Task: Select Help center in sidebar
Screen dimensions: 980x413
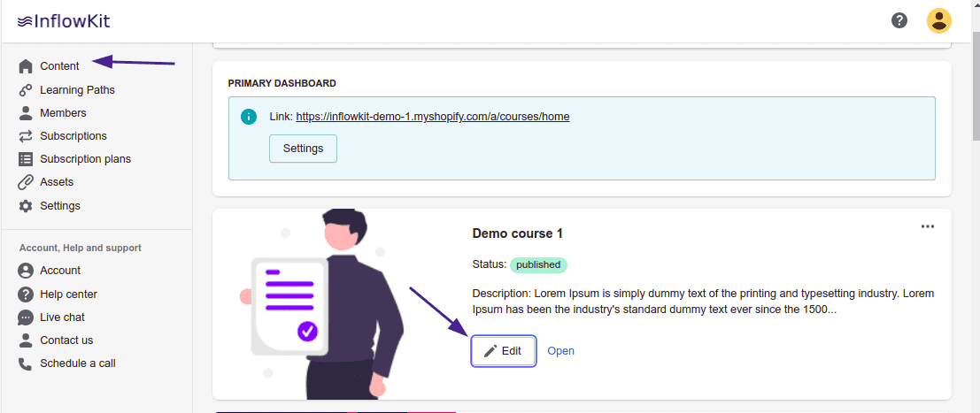Action: 68,294
